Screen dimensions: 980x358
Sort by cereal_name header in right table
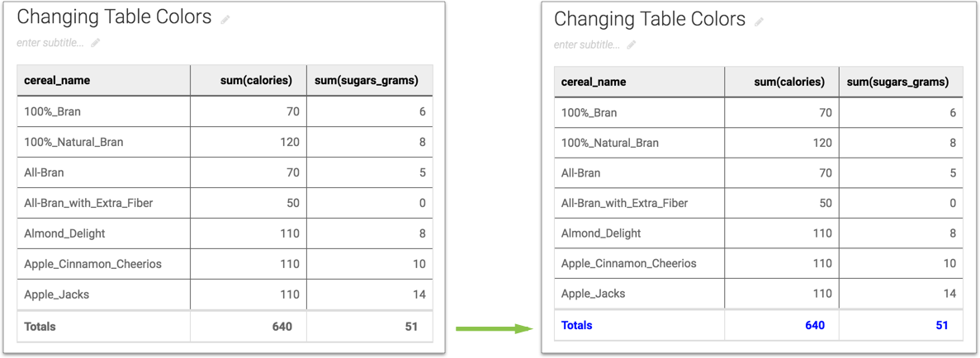pos(594,82)
